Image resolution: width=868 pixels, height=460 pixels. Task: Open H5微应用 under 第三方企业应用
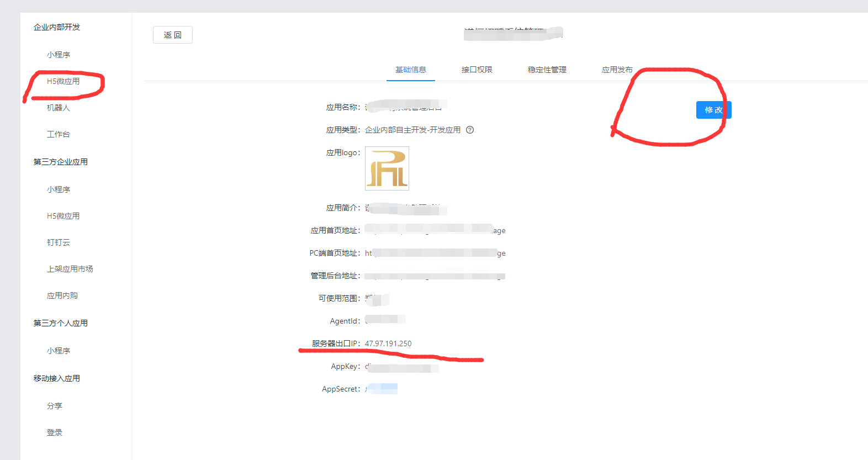pos(63,216)
